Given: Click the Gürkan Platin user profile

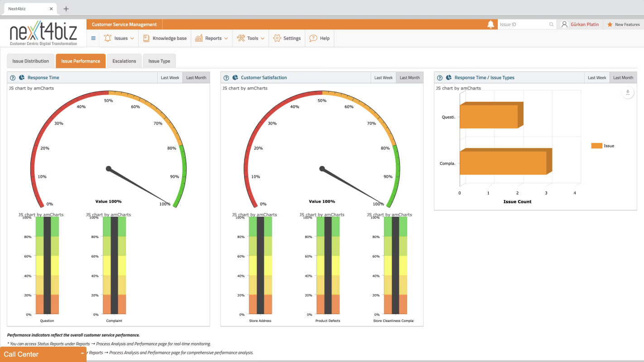Looking at the screenshot, I should [580, 24].
